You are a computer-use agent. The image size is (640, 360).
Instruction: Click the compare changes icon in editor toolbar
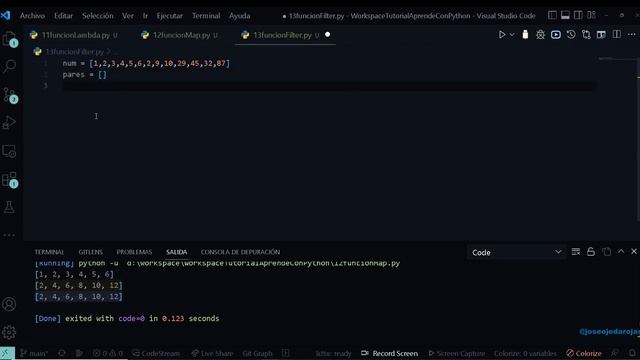[x=586, y=35]
